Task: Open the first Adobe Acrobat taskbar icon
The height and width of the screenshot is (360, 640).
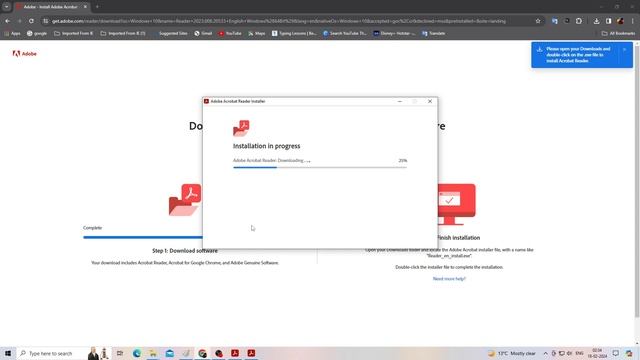Action: coord(235,353)
